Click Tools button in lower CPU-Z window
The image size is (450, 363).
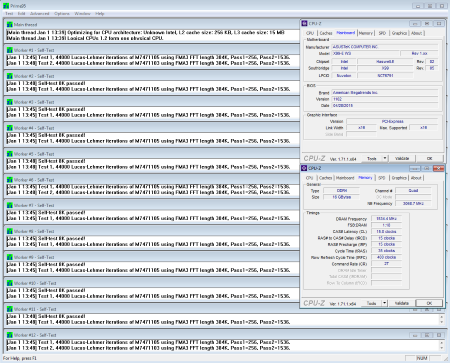[372, 303]
